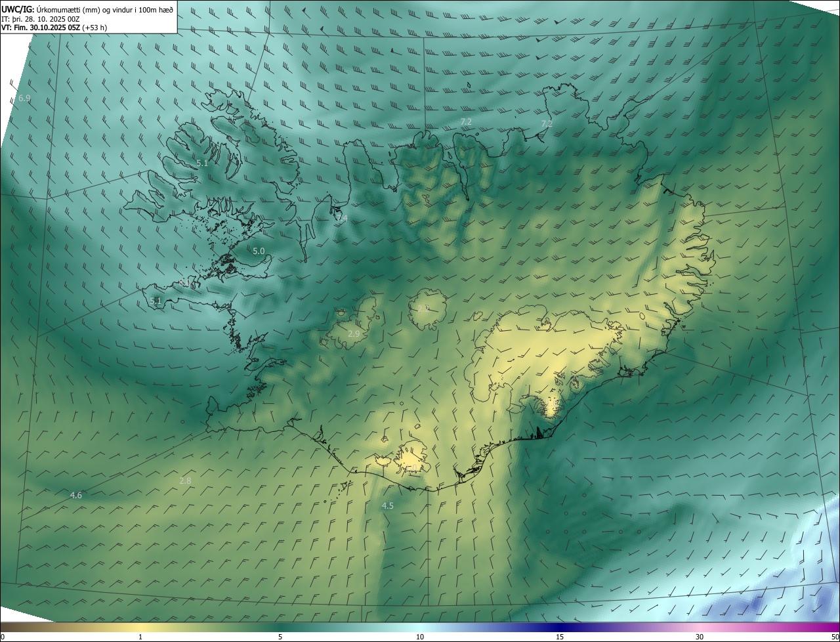Viewport: 840px width, 642px height.
Task: Click the UWC/IG Úrkomumætti title line
Action: pyautogui.click(x=87, y=9)
